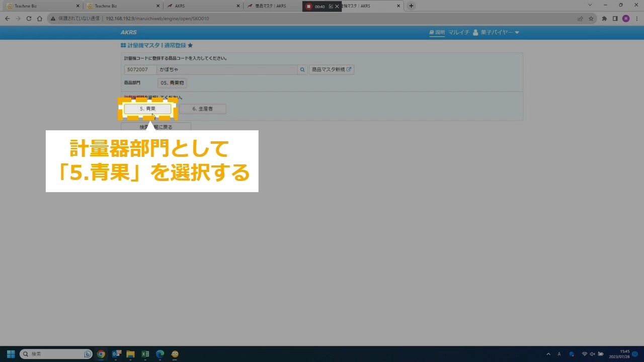Open a new browser tab

[x=411, y=6]
